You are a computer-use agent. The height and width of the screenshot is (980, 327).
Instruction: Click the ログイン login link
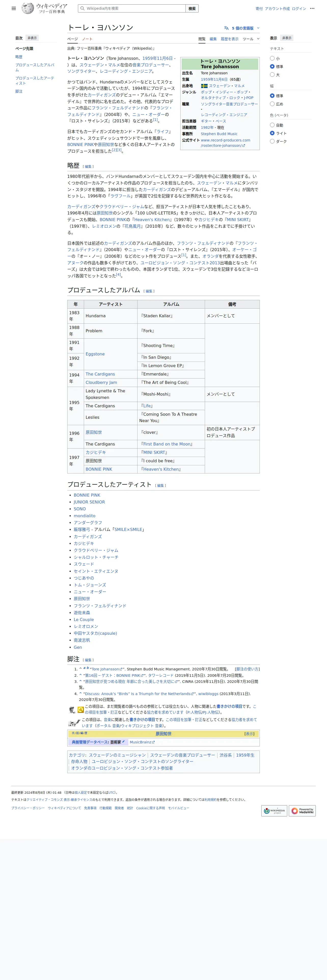coord(299,8)
